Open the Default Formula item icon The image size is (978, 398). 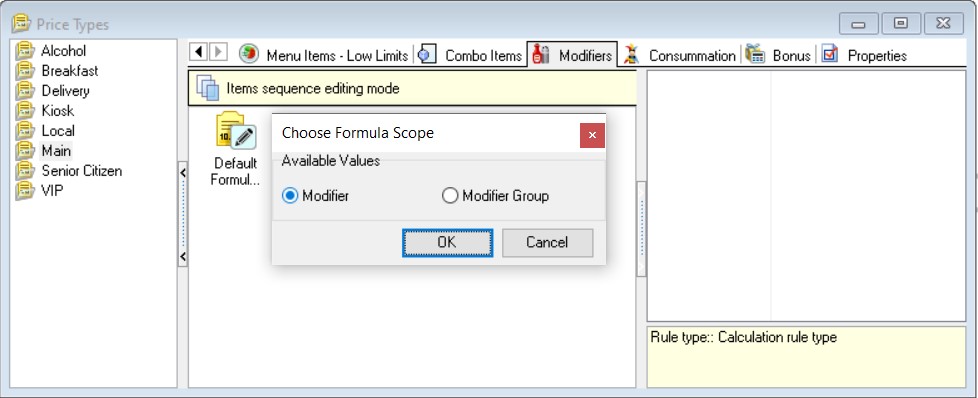(235, 130)
